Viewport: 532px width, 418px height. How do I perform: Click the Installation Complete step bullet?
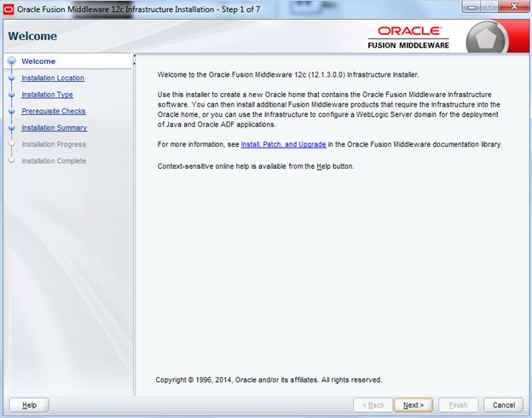[12, 160]
